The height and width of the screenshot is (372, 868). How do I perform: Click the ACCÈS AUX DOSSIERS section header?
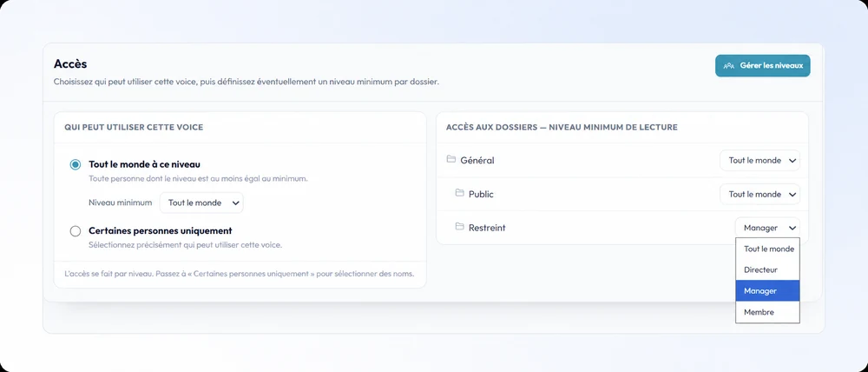point(562,127)
